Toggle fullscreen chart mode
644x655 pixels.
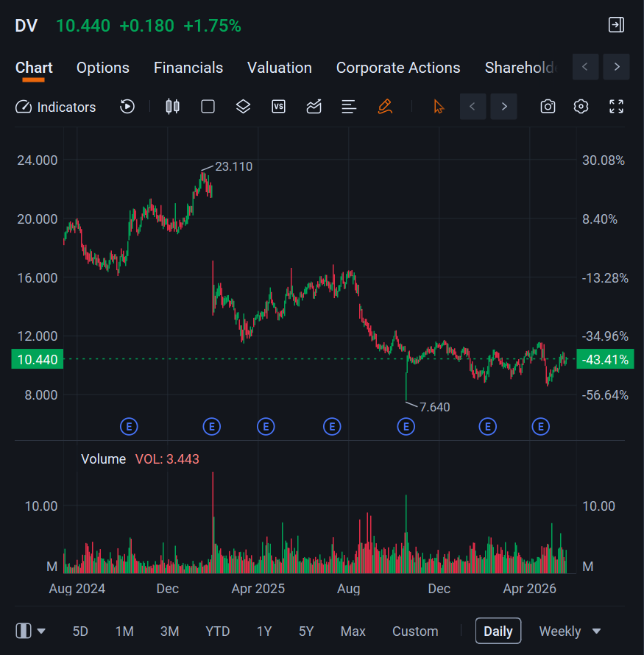[x=617, y=107]
